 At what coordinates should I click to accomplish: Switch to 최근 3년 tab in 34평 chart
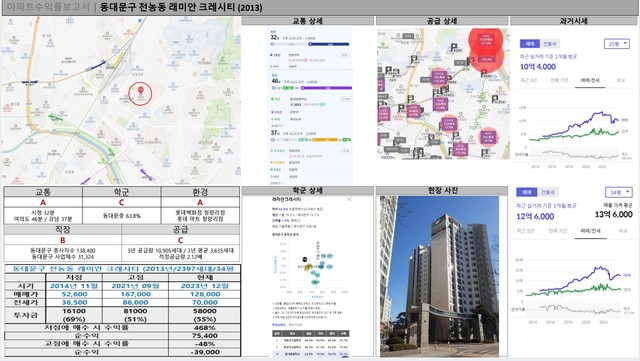pos(525,231)
